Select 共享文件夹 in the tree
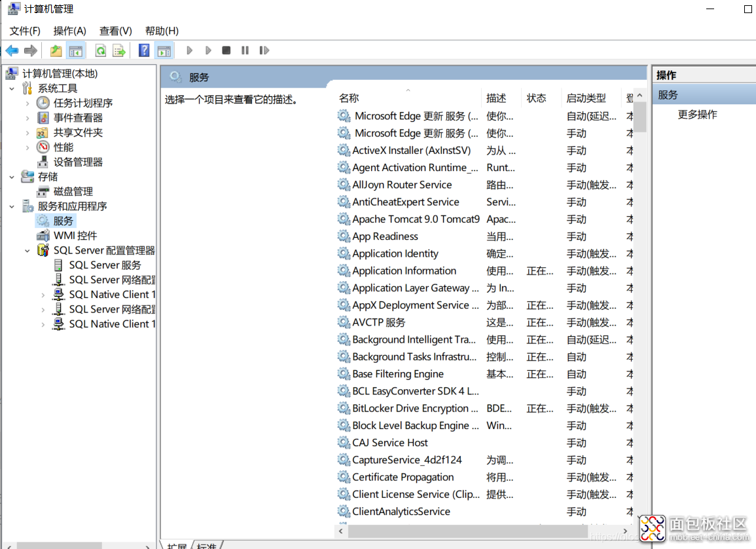 78,133
